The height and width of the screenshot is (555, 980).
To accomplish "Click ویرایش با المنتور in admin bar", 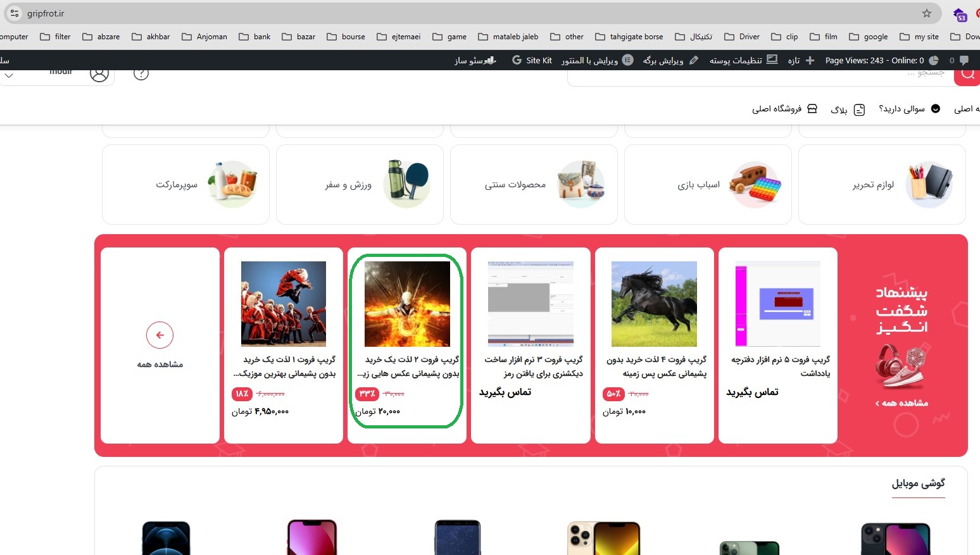I will click(597, 60).
